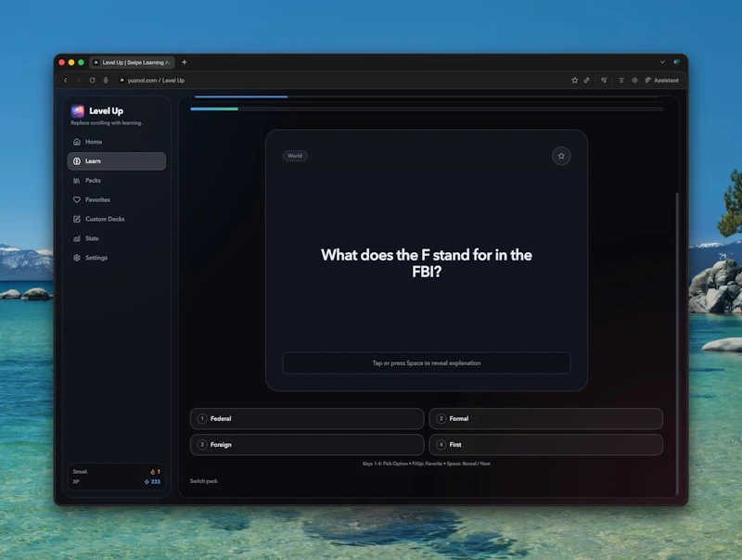742x560 pixels.
Task: Expand the tab list chevron
Action: tap(662, 62)
